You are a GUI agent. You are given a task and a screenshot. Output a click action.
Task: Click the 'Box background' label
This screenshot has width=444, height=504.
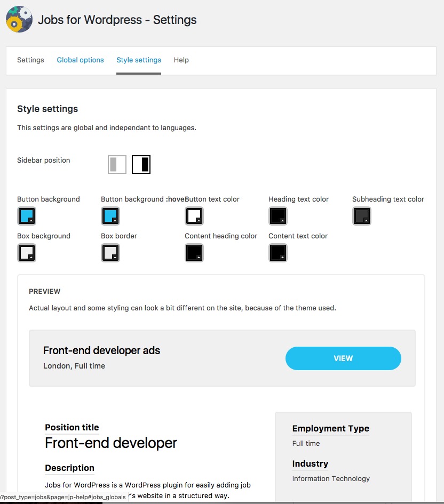(44, 236)
